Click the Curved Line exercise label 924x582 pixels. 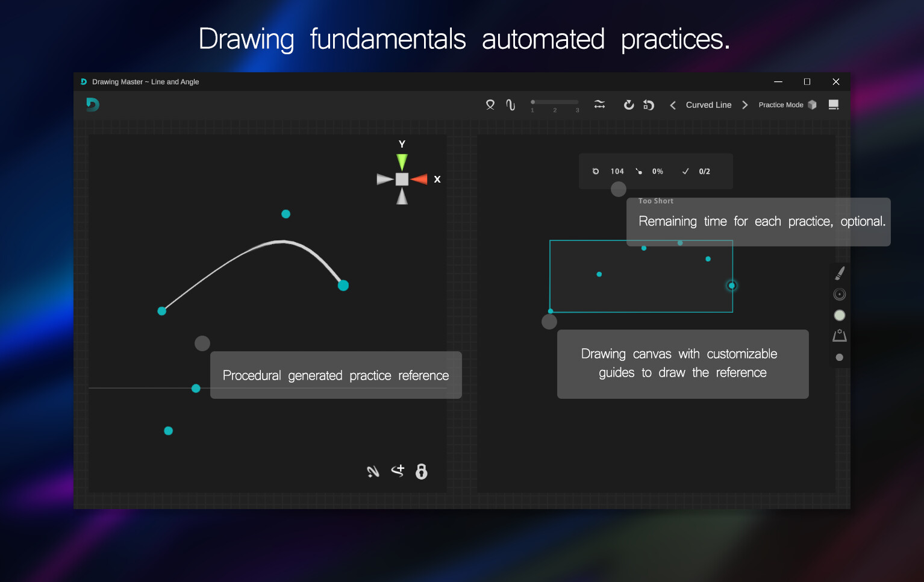[708, 104]
